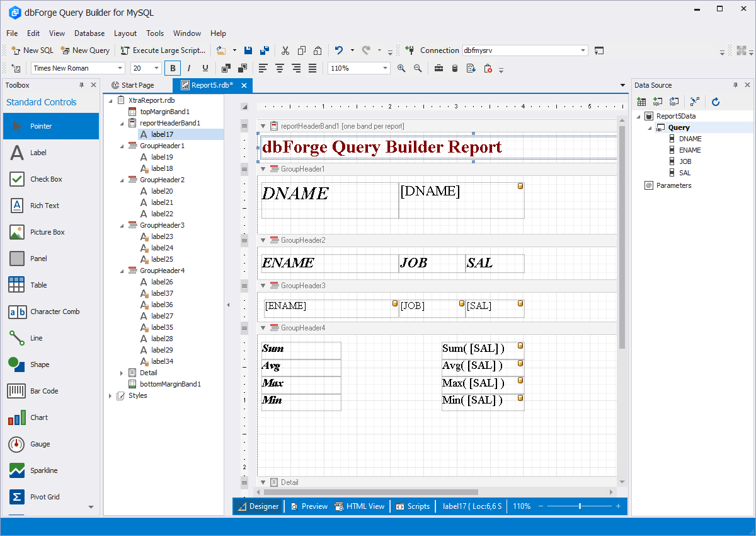Open the File menu
Viewport: 756px width, 536px height.
12,33
